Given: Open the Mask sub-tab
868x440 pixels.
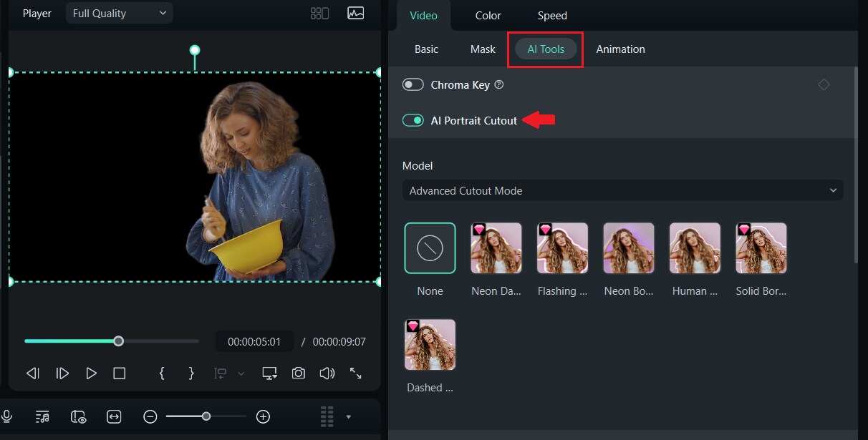Looking at the screenshot, I should (x=483, y=49).
